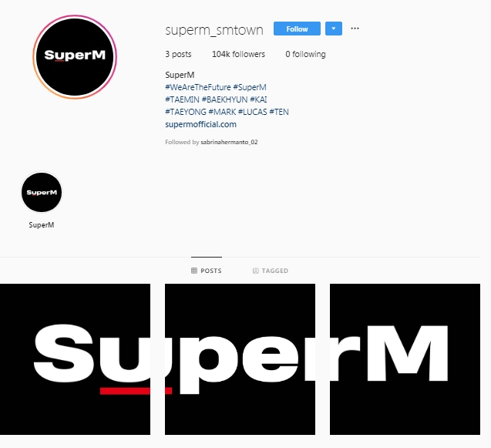491x448 pixels.
Task: Open the three-dots options menu
Action: pos(355,29)
